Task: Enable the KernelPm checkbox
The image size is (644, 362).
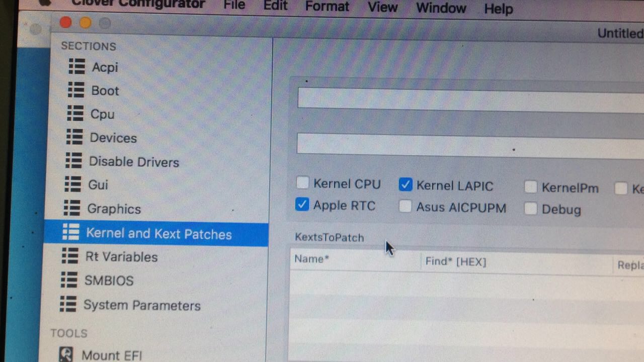Action: pyautogui.click(x=531, y=188)
